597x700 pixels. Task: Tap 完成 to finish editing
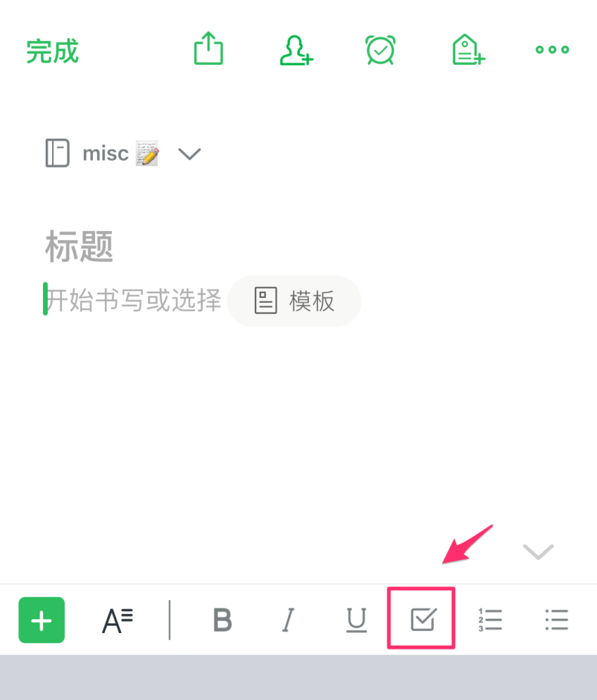point(53,51)
